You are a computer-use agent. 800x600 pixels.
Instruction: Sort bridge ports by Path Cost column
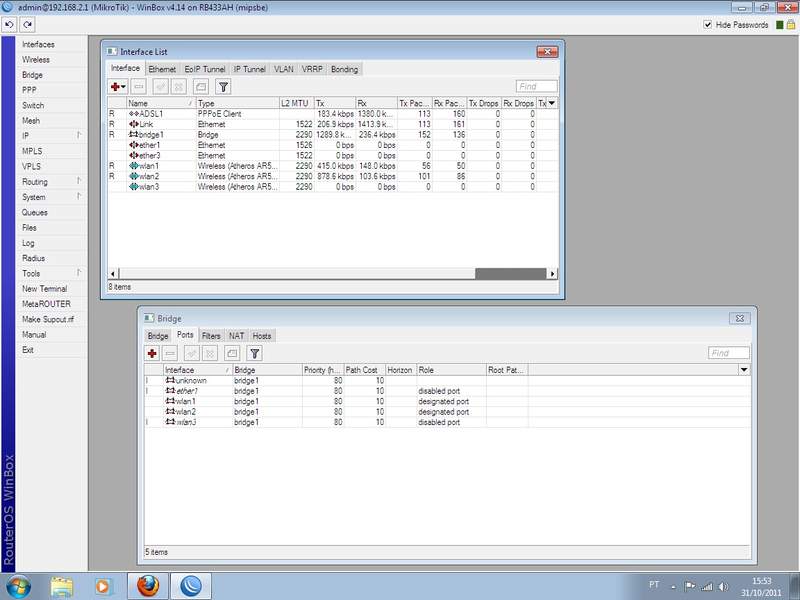(364, 370)
